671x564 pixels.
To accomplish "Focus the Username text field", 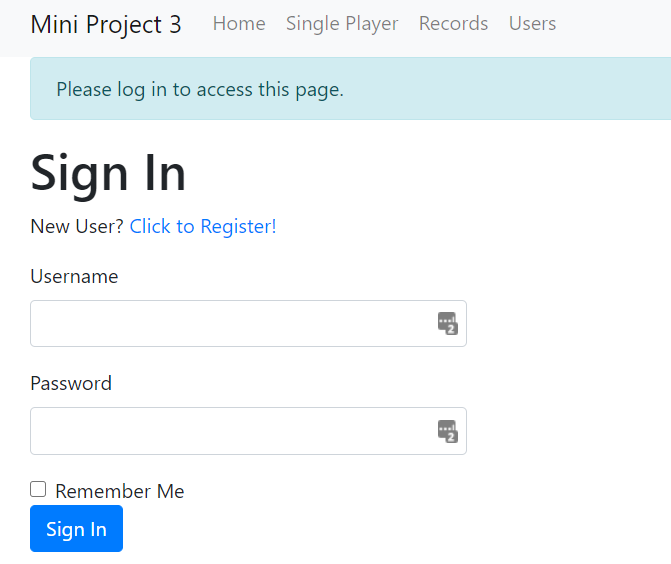I will 248,324.
